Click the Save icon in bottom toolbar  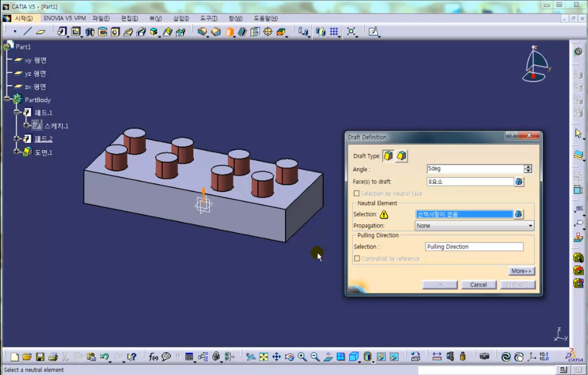tap(40, 357)
